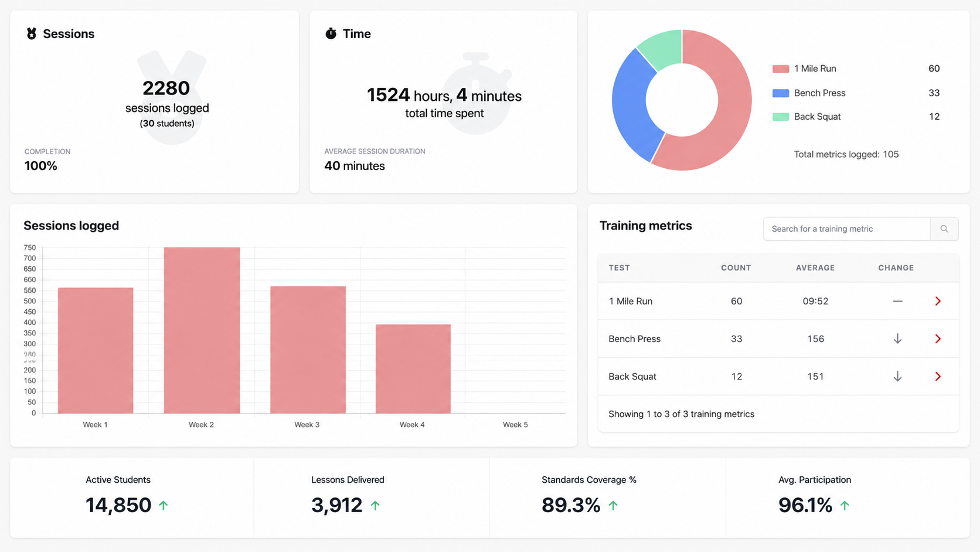Select the green donut chart segment
Screen dimensions: 980x552
663,49
